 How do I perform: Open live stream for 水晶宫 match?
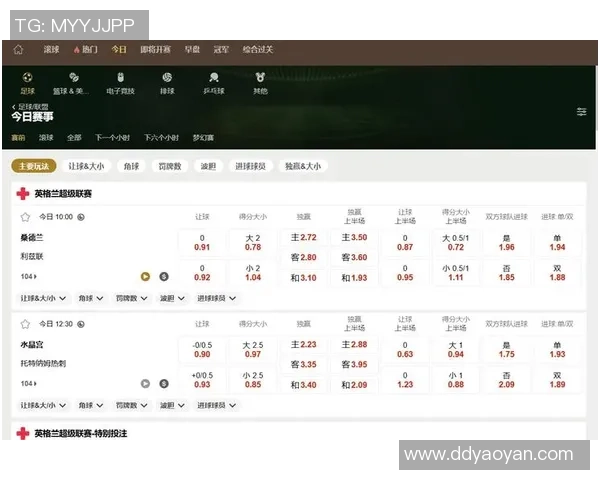(145, 384)
